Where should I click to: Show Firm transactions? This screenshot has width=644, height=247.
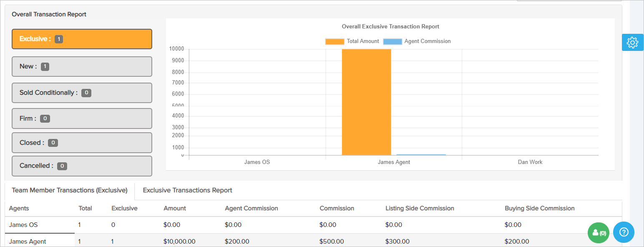click(x=82, y=118)
